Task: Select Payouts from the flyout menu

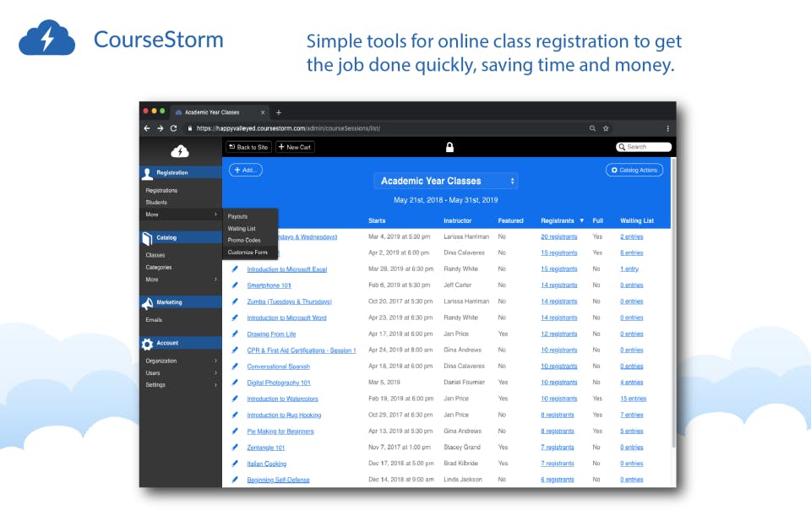Action: [237, 217]
